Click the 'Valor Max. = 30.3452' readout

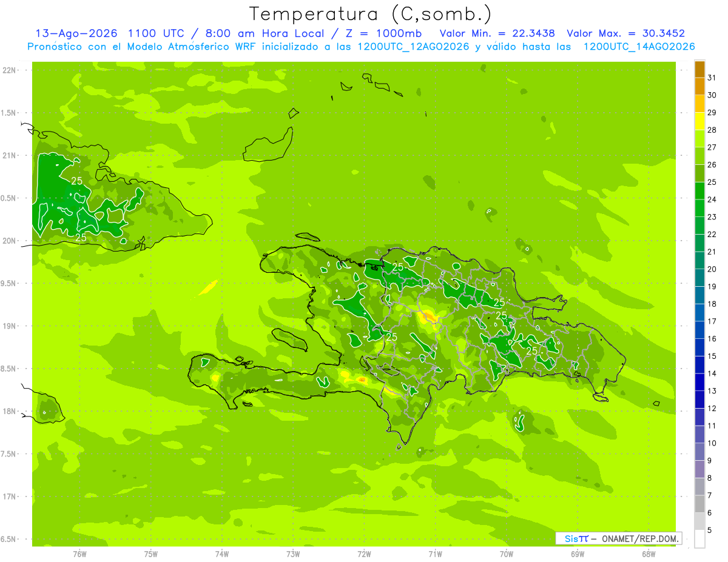(x=626, y=33)
